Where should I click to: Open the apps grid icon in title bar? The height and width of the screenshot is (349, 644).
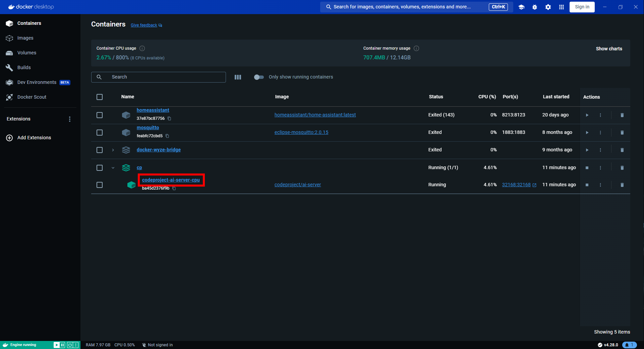click(562, 7)
